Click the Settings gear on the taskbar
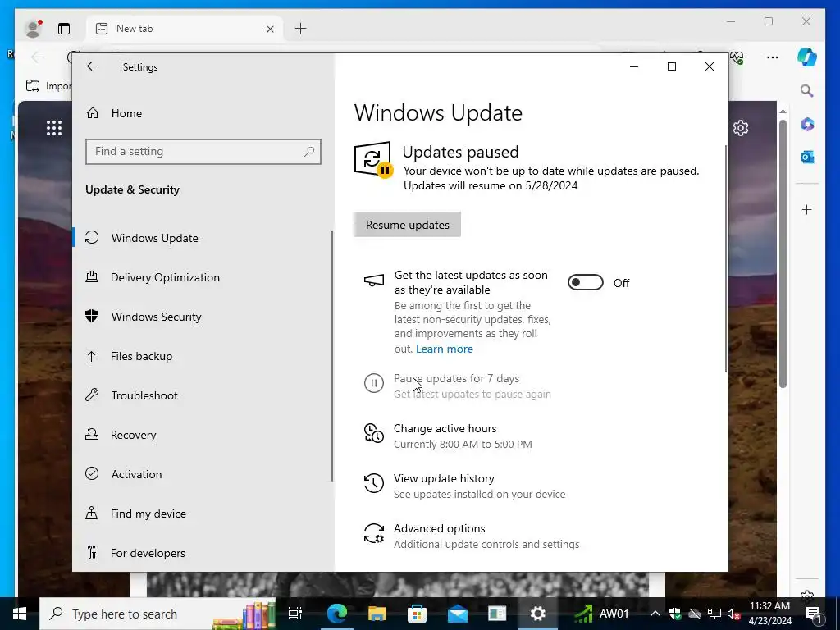 click(x=537, y=614)
